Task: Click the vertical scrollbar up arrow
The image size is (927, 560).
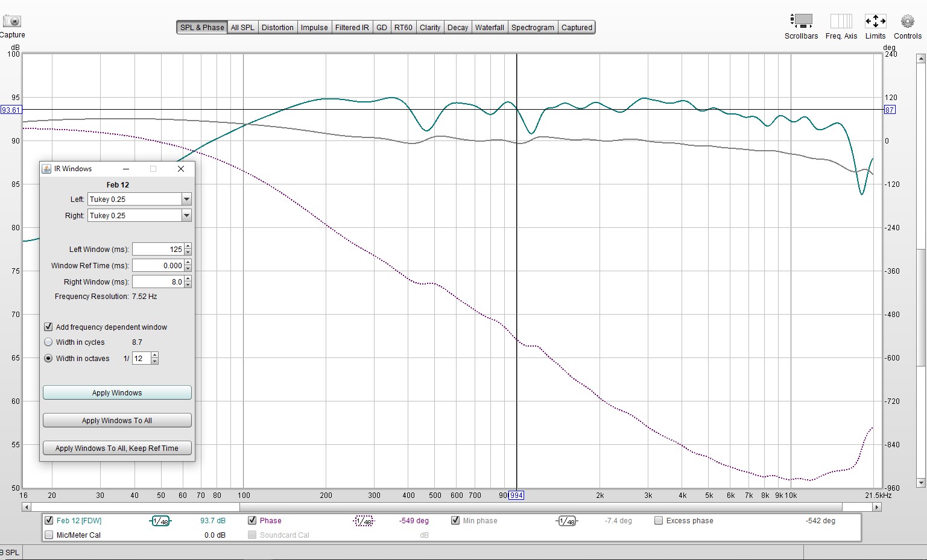Action: [x=920, y=58]
